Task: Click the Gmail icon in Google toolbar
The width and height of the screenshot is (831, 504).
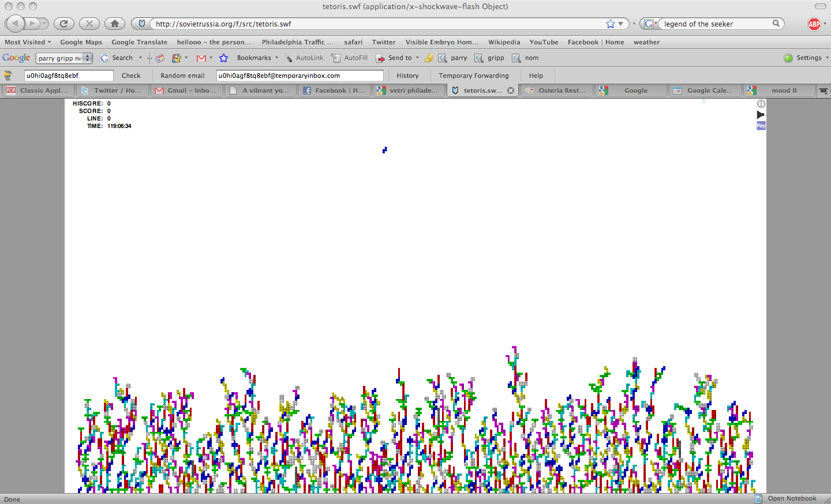Action: pos(201,58)
